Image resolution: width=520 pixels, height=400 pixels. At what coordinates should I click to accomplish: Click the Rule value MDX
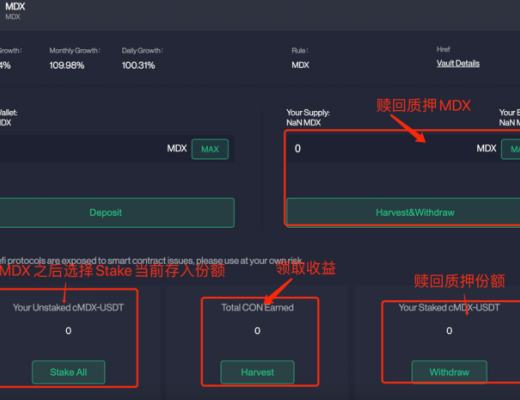(x=300, y=65)
